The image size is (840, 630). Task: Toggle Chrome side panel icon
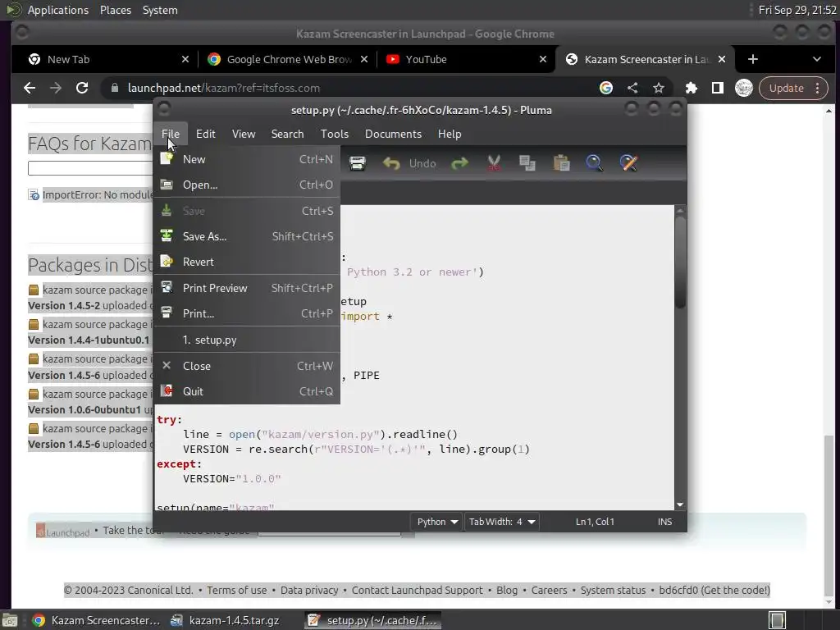click(718, 88)
